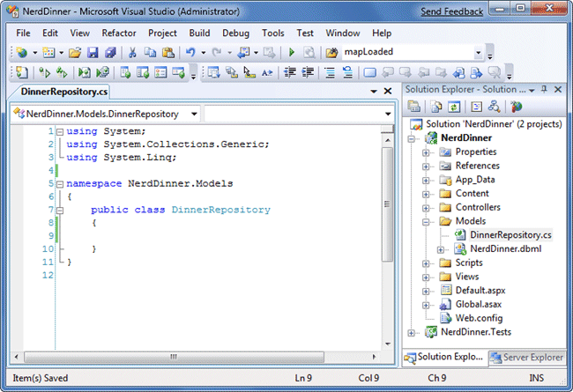Click the Open File folder icon
573x392 pixels.
75,53
